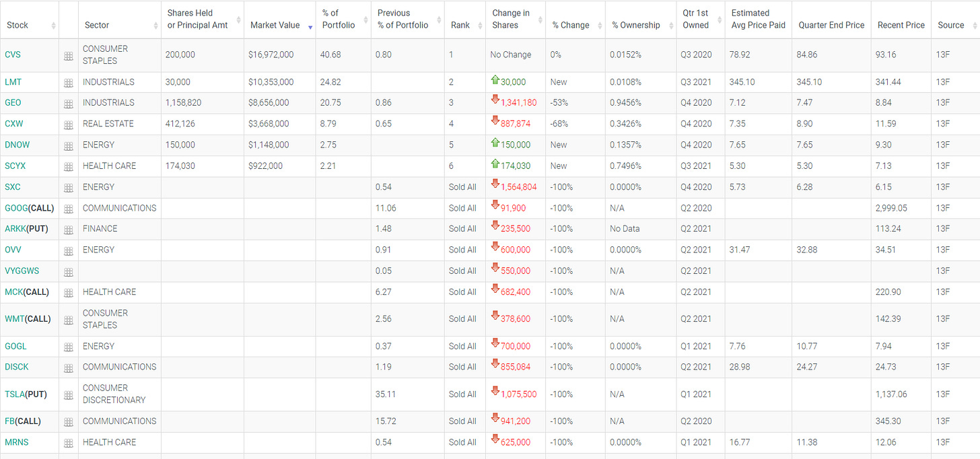Open the grid icon in the CXW row
This screenshot has width=980, height=459.
click(x=69, y=125)
